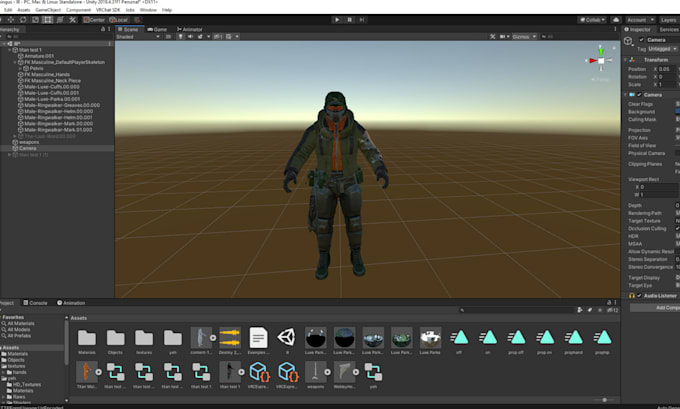Toggle 2D view mode button

(x=168, y=37)
